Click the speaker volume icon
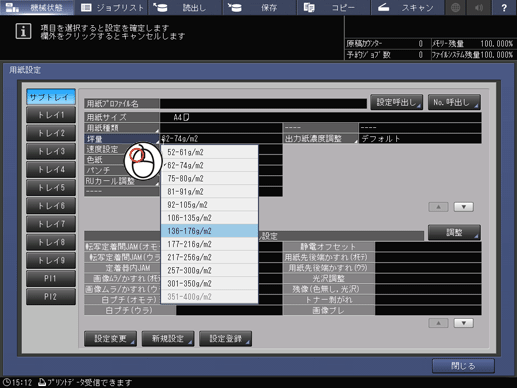Viewport: 517px width, 388px height. 479,7
